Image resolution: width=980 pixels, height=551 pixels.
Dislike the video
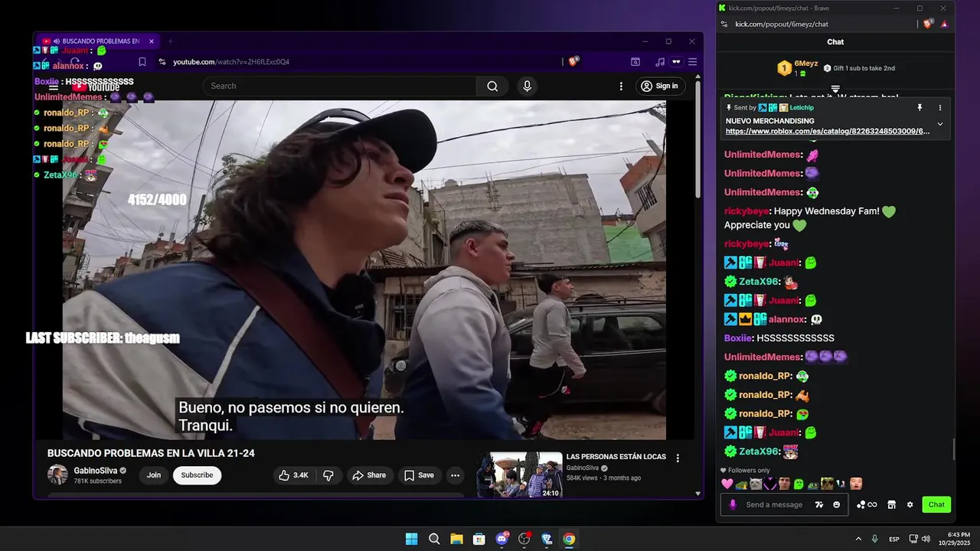point(328,475)
